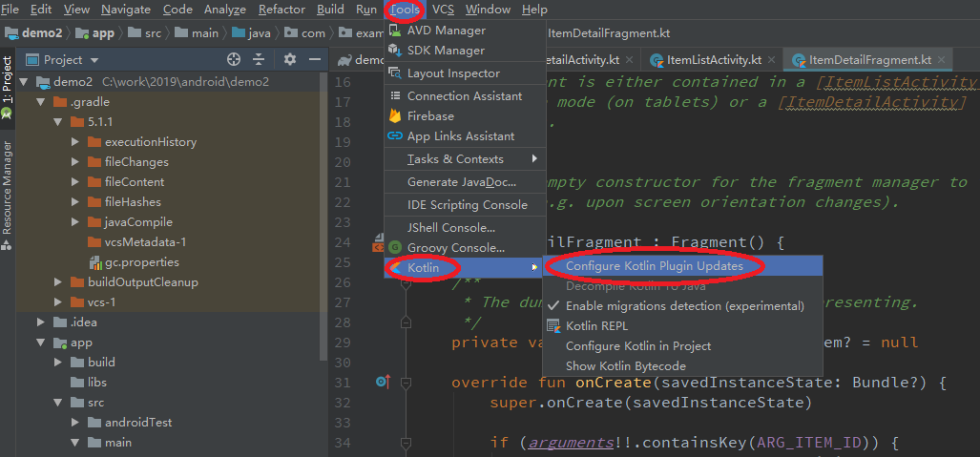
Task: Open the Run menu
Action: point(366,10)
